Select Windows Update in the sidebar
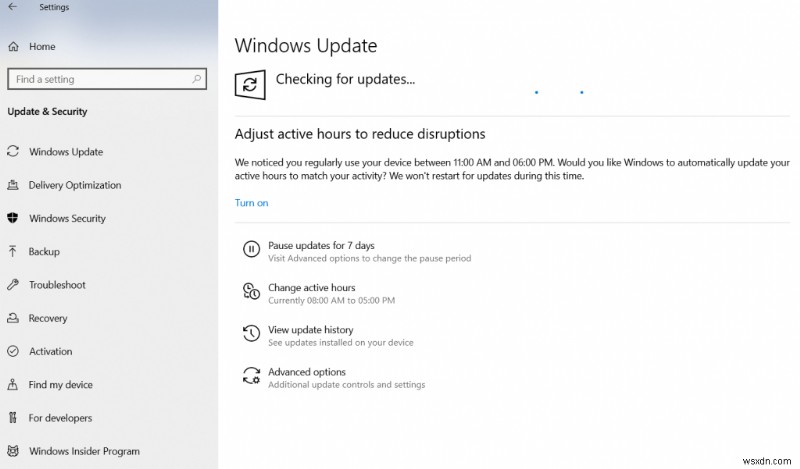800x469 pixels. pos(66,152)
